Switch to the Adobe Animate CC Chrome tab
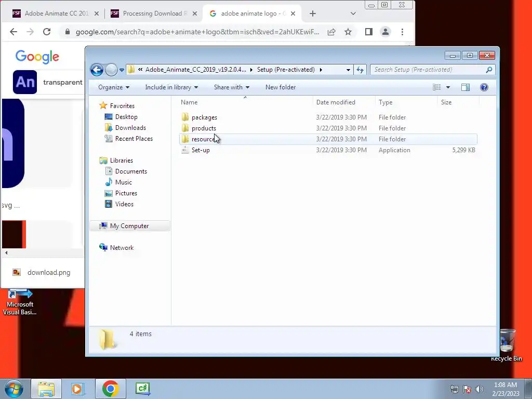 click(x=56, y=14)
